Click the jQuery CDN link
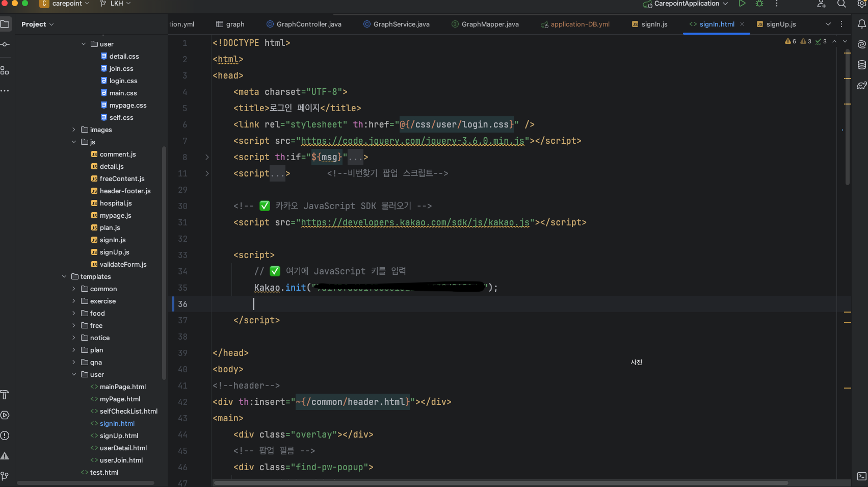Image resolution: width=868 pixels, height=487 pixels. click(412, 141)
